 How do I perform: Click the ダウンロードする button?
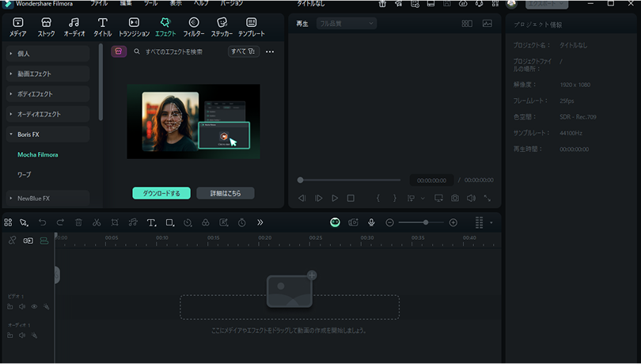pos(161,193)
